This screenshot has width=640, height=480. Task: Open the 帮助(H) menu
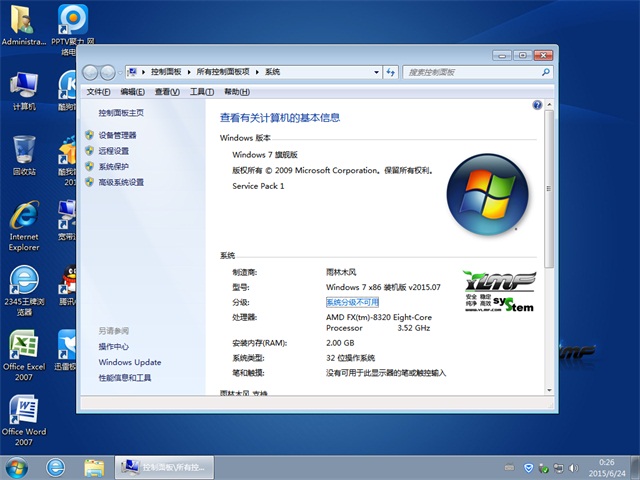pos(237,92)
